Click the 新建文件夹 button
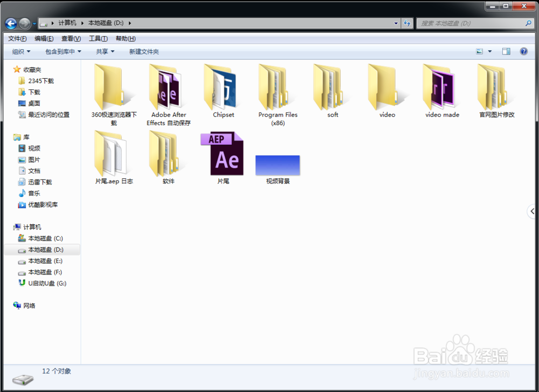This screenshot has height=392, width=539. (x=144, y=52)
